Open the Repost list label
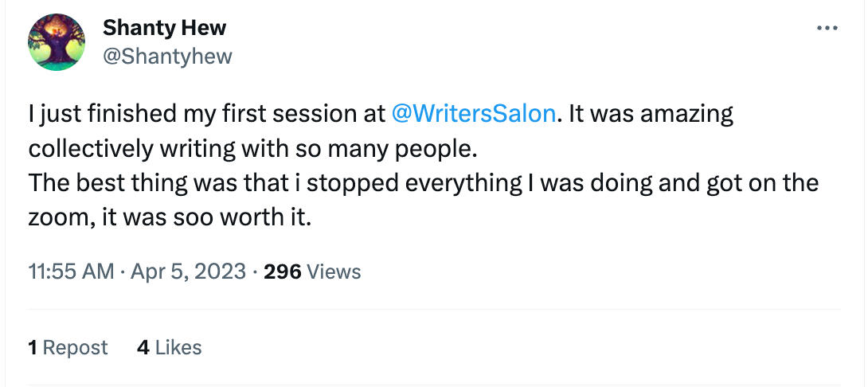868x387 pixels. tap(75, 348)
